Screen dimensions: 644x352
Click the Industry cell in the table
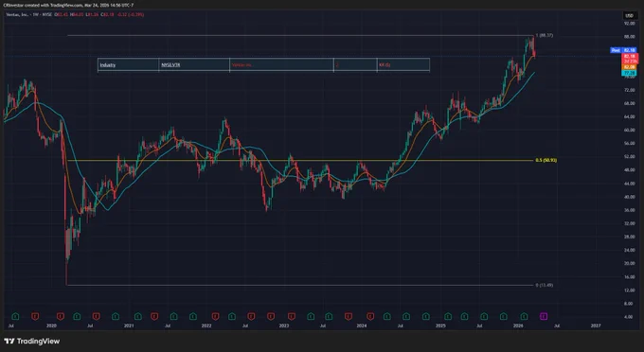(128, 65)
